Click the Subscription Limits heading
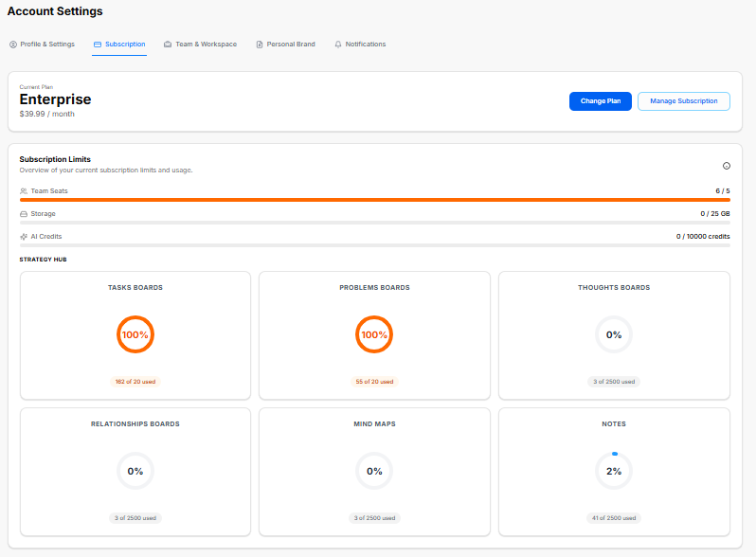Viewport: 756px width, 557px height. click(55, 159)
